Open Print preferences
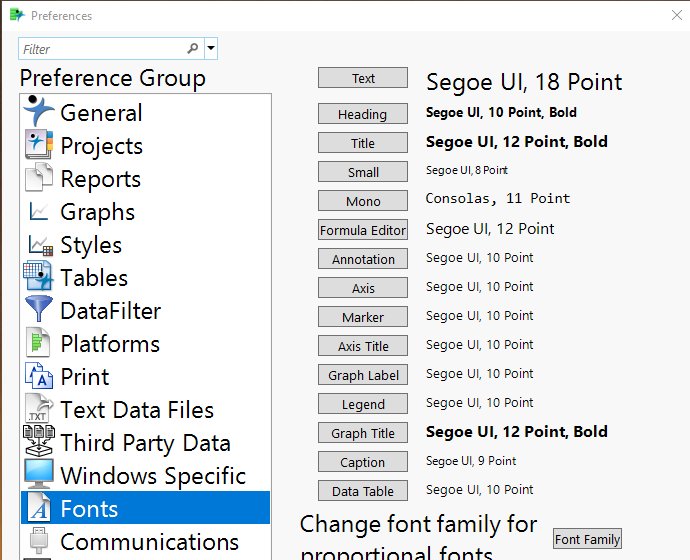Image resolution: width=690 pixels, height=560 pixels. click(x=145, y=376)
